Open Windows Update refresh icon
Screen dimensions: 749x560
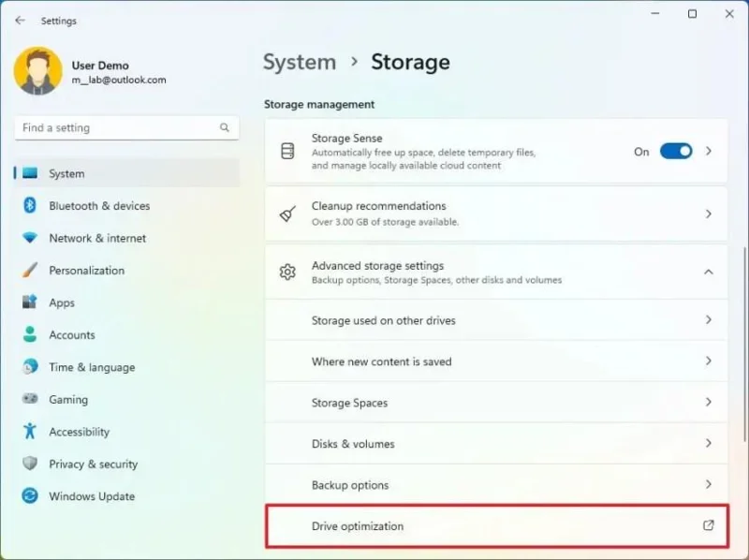pyautogui.click(x=30, y=495)
